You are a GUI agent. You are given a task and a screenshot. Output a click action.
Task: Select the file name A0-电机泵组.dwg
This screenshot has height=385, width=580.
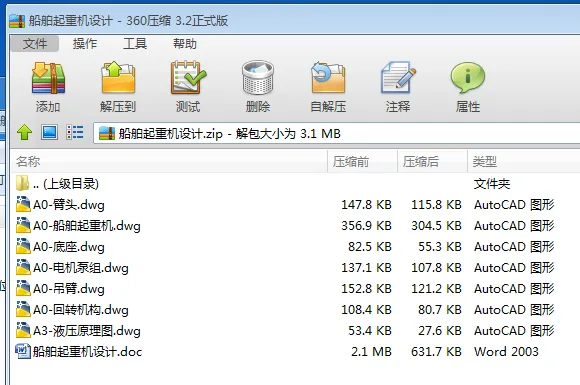(81, 267)
